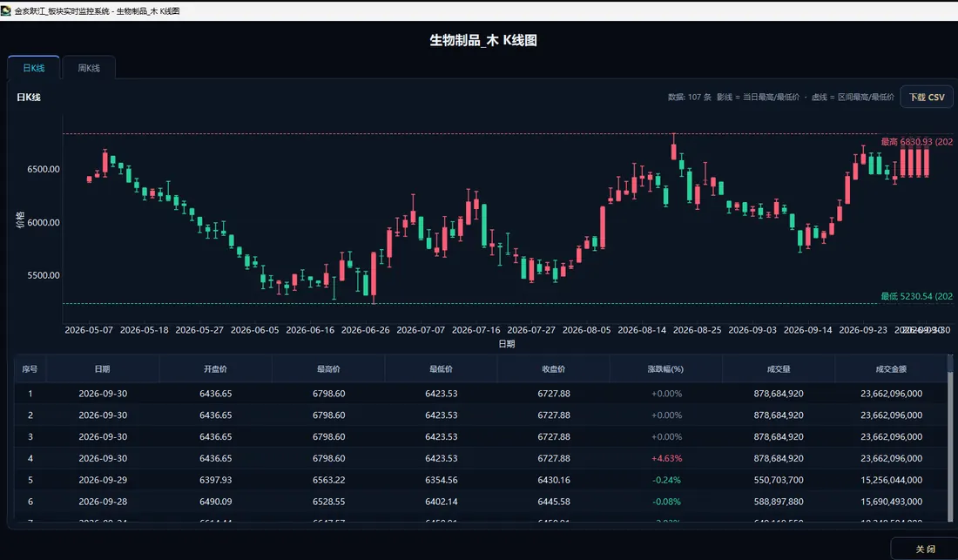This screenshot has width=958, height=560.
Task: Click the 日期 column header
Action: tap(103, 369)
